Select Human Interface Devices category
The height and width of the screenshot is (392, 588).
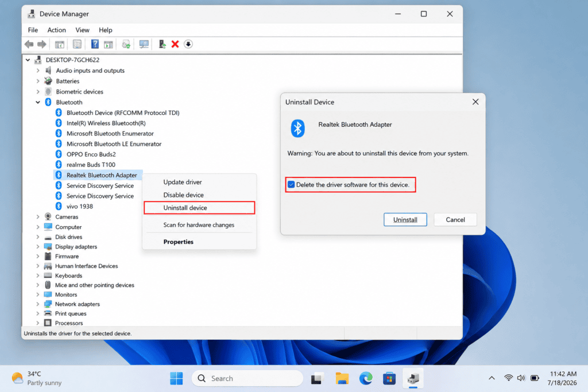point(86,266)
